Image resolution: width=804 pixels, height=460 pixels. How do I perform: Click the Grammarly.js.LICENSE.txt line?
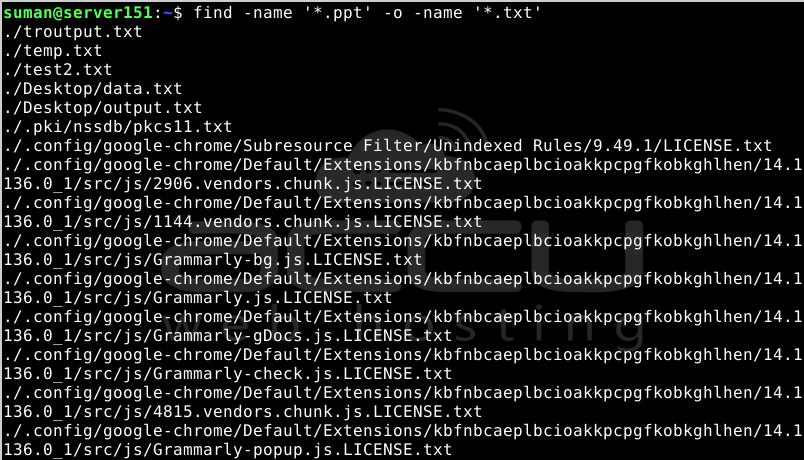pyautogui.click(x=198, y=297)
